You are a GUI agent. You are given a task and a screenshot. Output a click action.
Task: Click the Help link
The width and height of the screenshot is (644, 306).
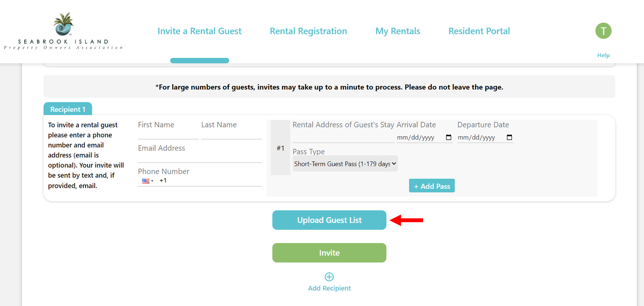coord(603,55)
